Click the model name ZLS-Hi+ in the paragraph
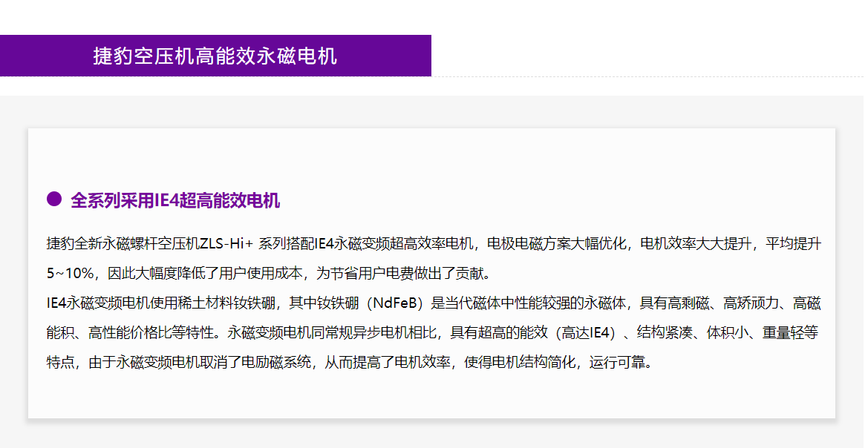Image resolution: width=868 pixels, height=448 pixels. coord(226,244)
